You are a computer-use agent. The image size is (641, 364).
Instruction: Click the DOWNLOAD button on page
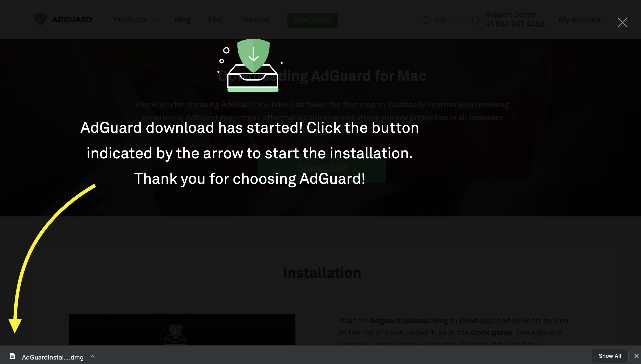coord(322,168)
